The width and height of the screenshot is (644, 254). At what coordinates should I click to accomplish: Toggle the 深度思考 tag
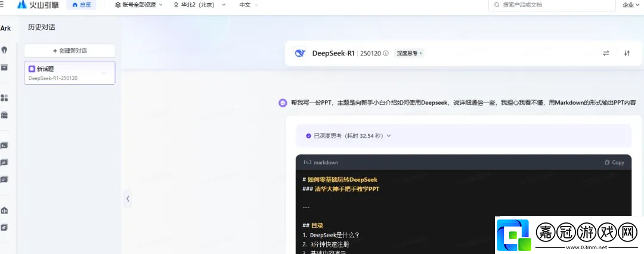coord(409,54)
